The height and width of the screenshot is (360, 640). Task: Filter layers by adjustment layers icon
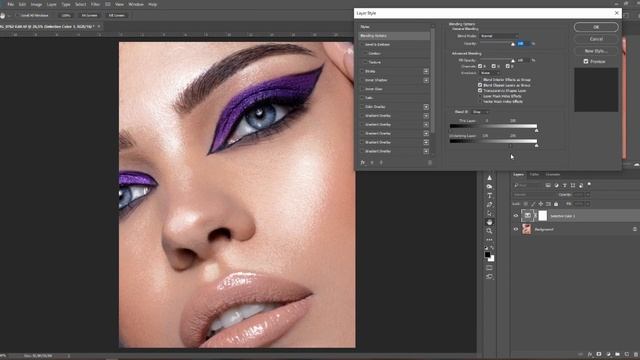tap(556, 185)
